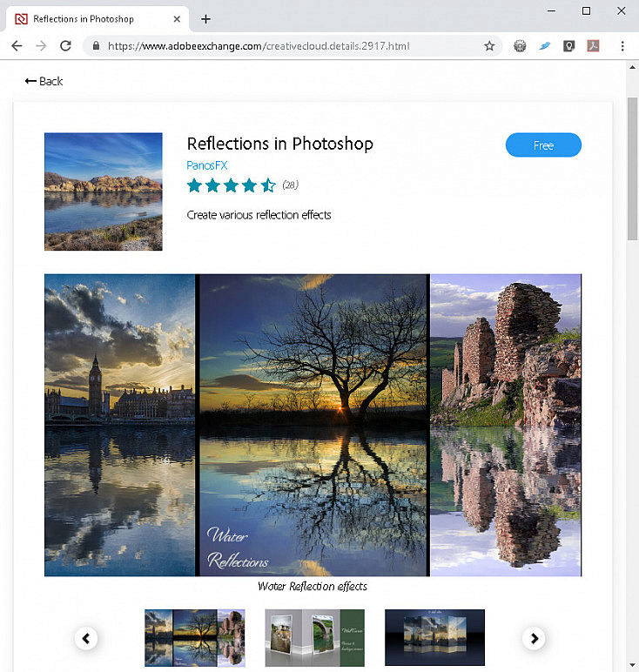Open a new browser tab
The width and height of the screenshot is (639, 672).
(205, 19)
